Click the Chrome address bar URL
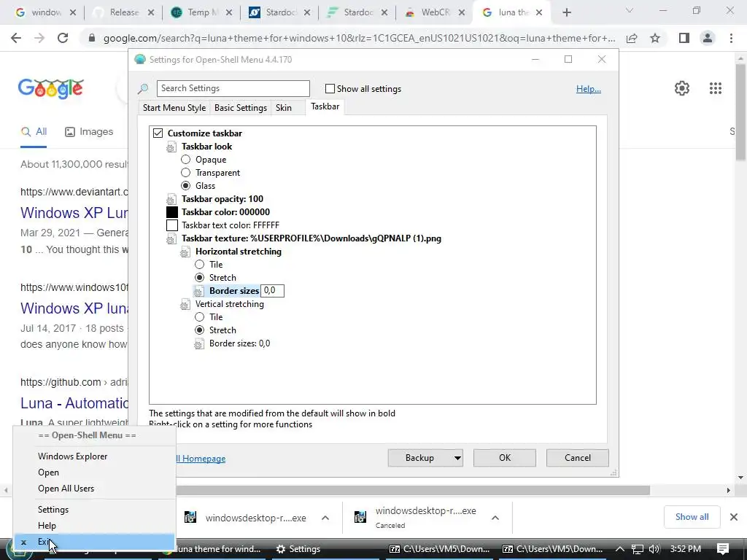Screen dimensions: 747x560 (359, 38)
